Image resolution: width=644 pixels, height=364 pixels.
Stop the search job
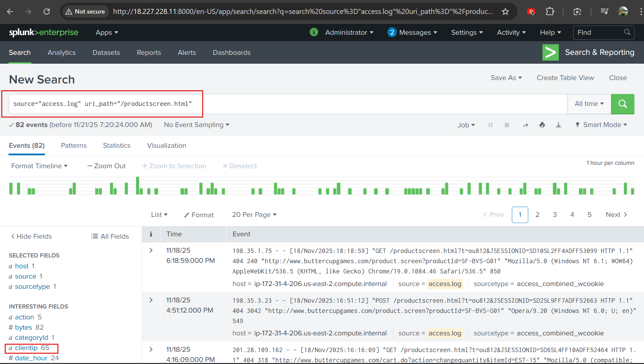coord(507,125)
